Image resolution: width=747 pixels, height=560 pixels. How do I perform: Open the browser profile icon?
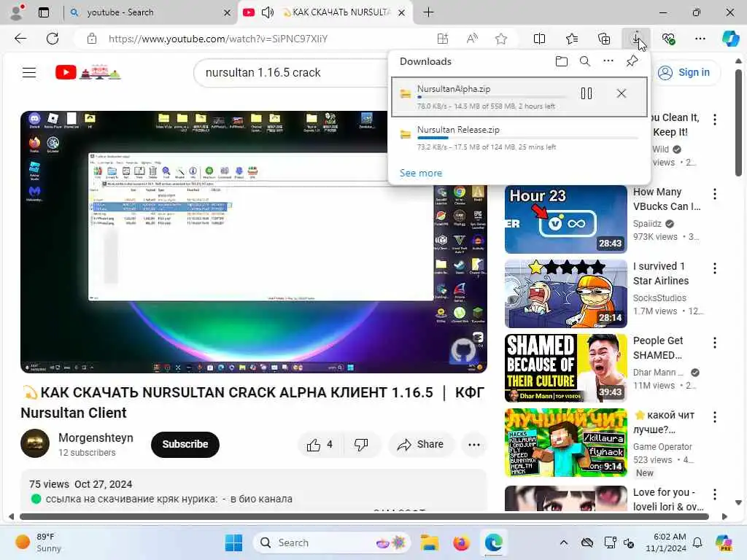[18, 12]
